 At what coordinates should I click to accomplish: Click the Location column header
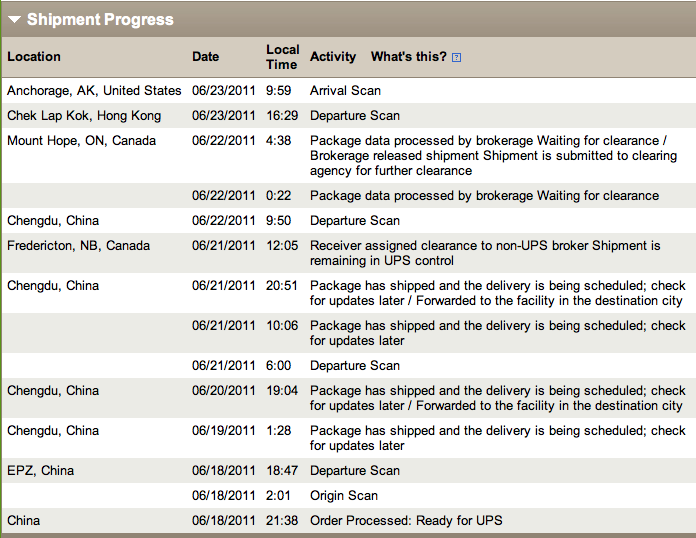[x=34, y=57]
